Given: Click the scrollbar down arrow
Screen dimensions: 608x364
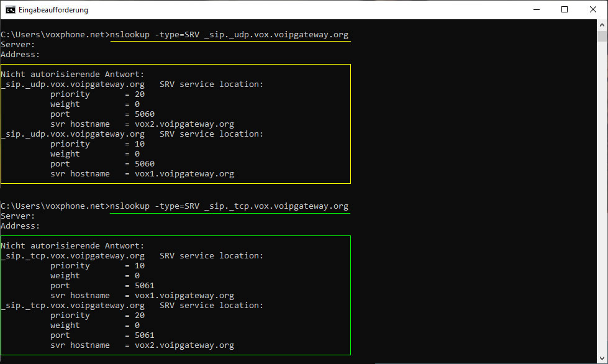Looking at the screenshot, I should (602, 358).
